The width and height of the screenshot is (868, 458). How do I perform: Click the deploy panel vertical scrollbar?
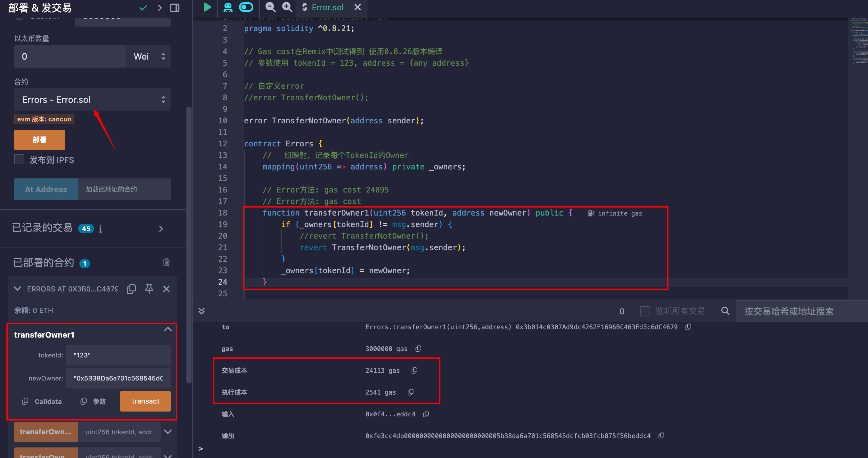click(189, 244)
